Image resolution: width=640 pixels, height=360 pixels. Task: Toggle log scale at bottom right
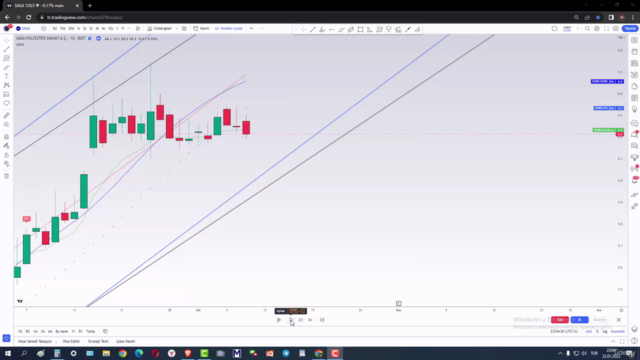pyautogui.click(x=605, y=331)
